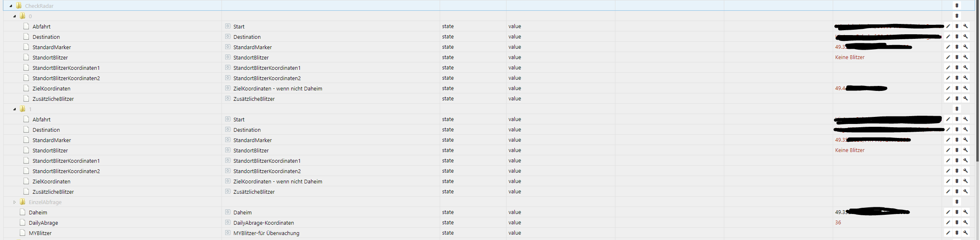Click the value '36' of DailyAbrage
Screen dimensions: 980x240
point(838,222)
